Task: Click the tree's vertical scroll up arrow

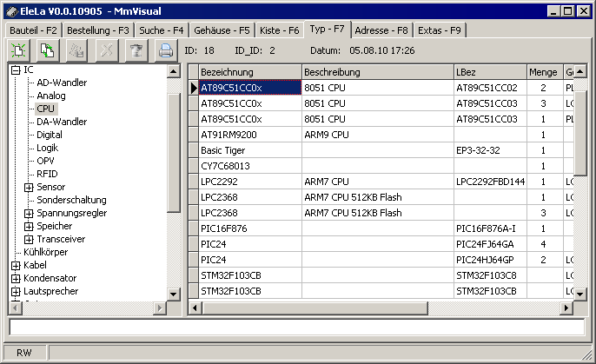Action: click(x=174, y=71)
